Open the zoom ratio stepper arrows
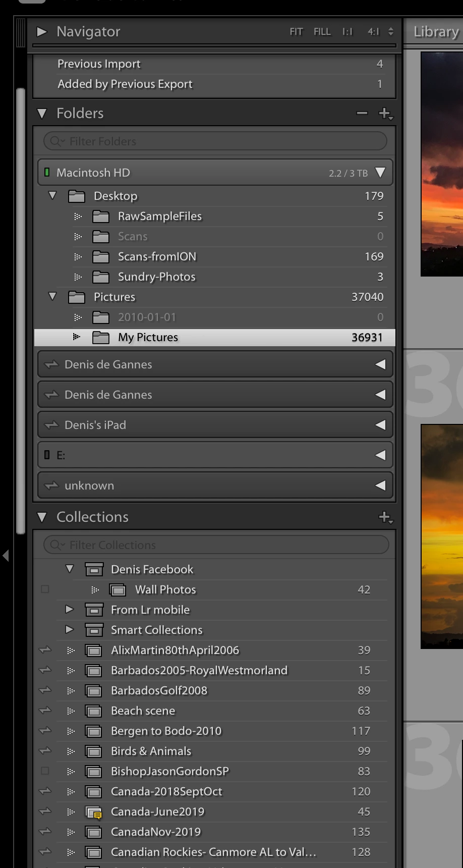Viewport: 463px width, 868px height. (x=390, y=32)
